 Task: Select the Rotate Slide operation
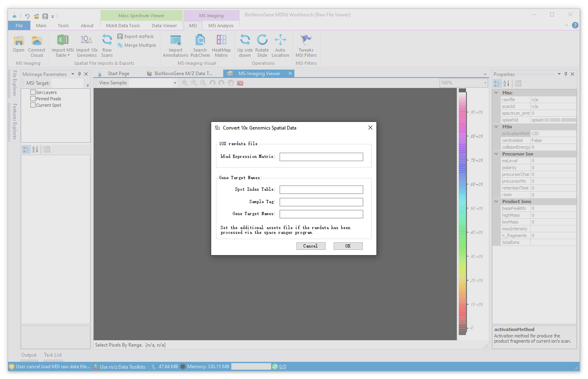[262, 40]
